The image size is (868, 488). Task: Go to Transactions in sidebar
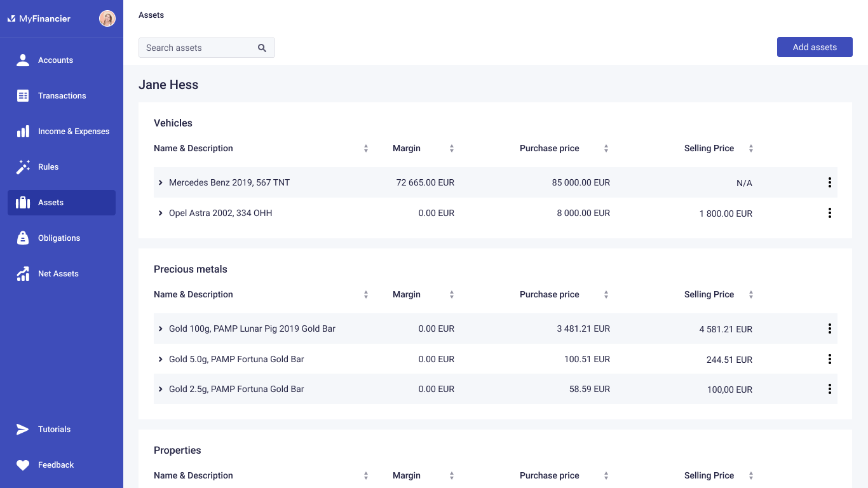point(62,96)
